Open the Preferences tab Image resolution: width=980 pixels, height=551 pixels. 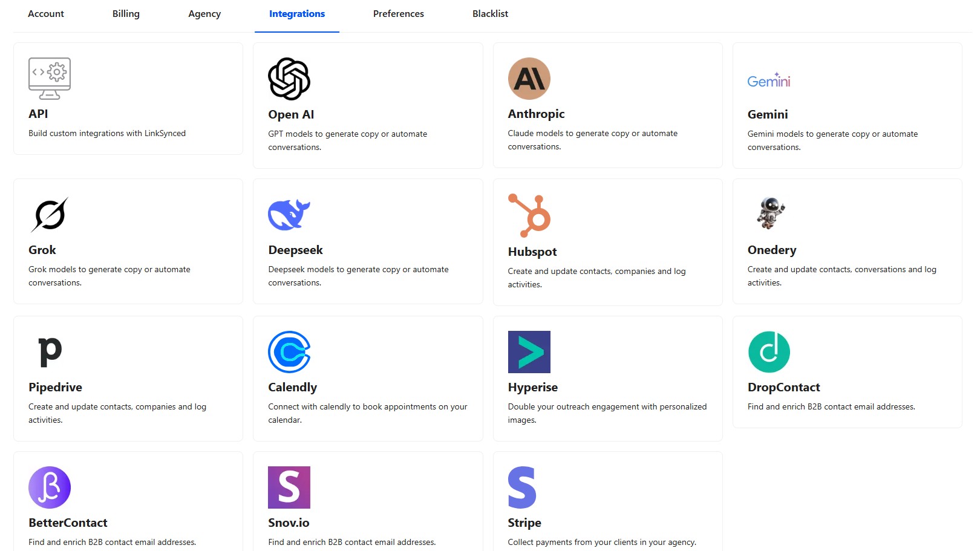click(x=399, y=14)
